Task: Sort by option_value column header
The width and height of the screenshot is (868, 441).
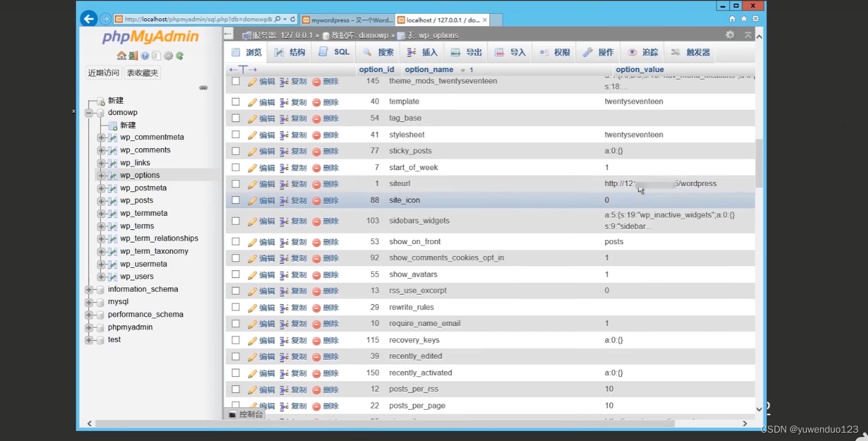Action: (x=640, y=69)
